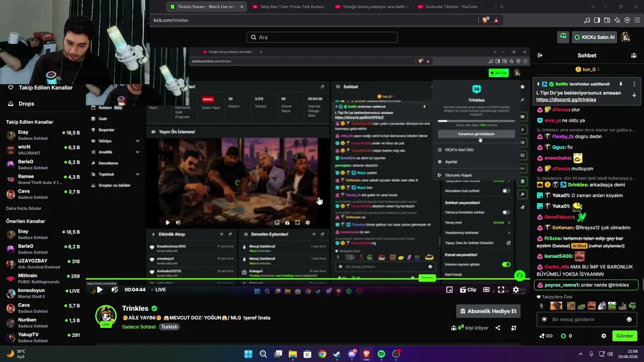Image resolution: width=644 pixels, height=362 pixels.
Task: Toggle 'Yalnızca Emotlarla sohbet' in streamed dashboard
Action: coord(506,212)
